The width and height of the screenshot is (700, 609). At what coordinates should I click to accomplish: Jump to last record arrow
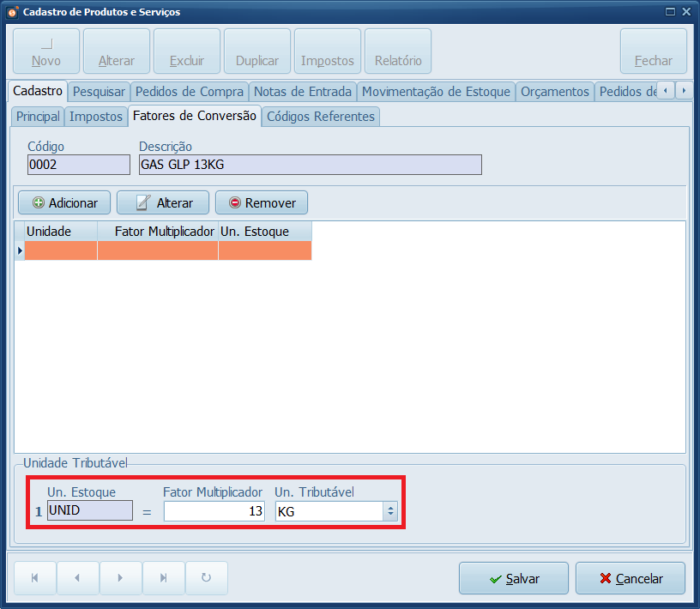tap(164, 578)
